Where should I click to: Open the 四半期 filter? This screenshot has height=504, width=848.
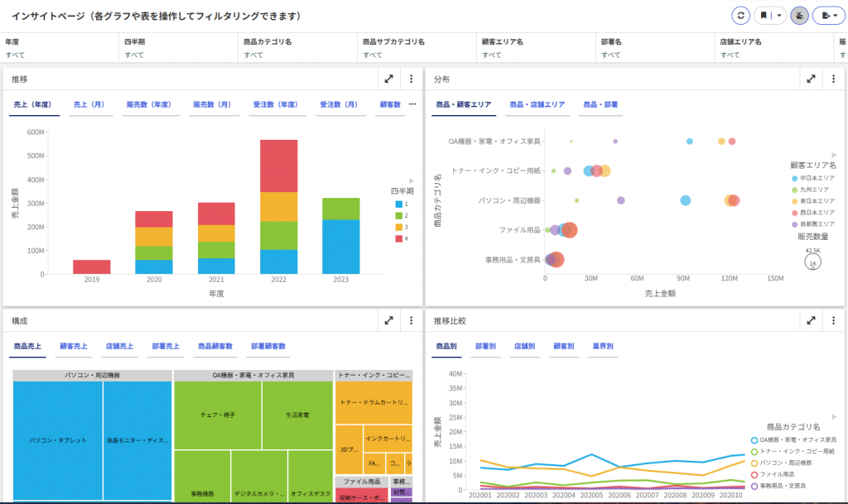pos(179,47)
